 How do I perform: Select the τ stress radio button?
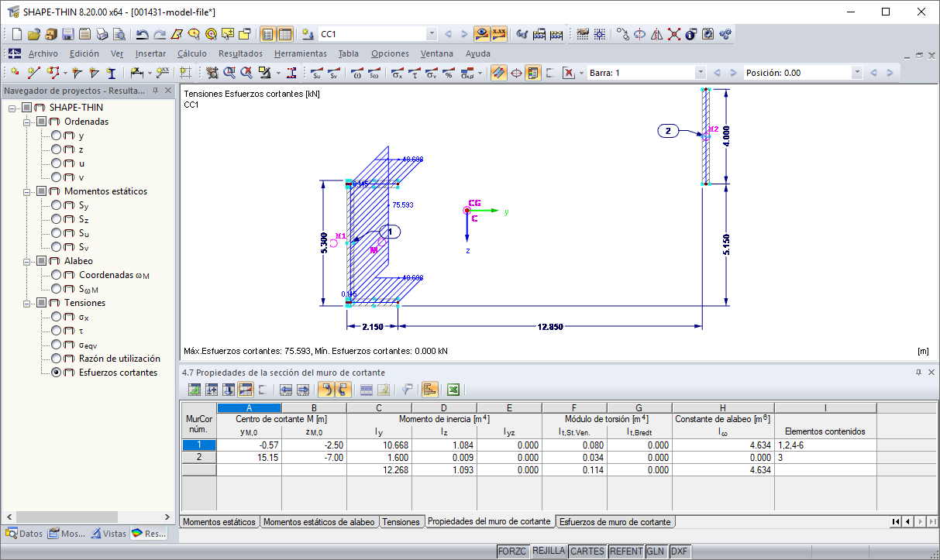pos(57,331)
